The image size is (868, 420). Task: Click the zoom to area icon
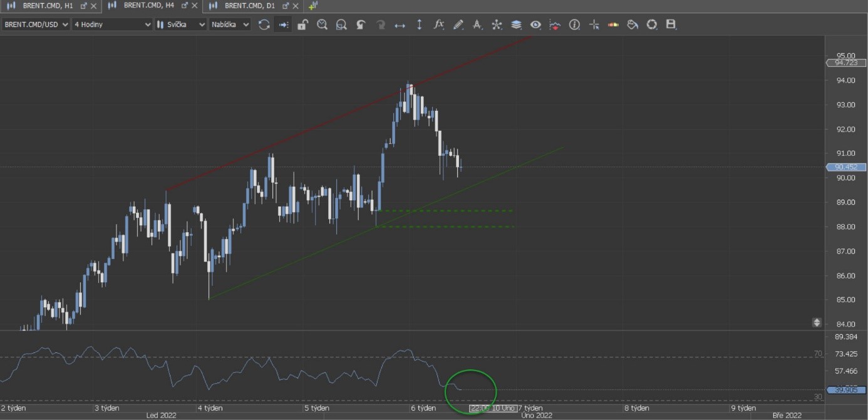[x=341, y=24]
